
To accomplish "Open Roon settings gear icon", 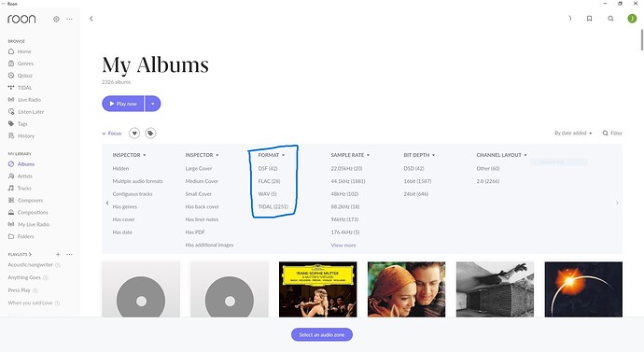I will [x=56, y=19].
